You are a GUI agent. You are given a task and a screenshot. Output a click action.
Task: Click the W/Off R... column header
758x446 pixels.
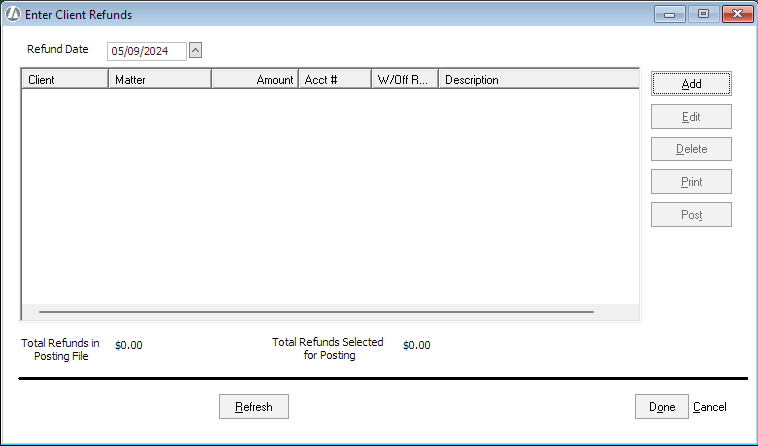405,79
